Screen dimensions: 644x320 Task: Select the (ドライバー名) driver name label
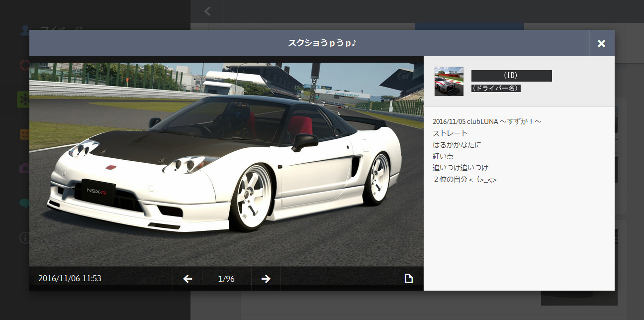(x=496, y=88)
